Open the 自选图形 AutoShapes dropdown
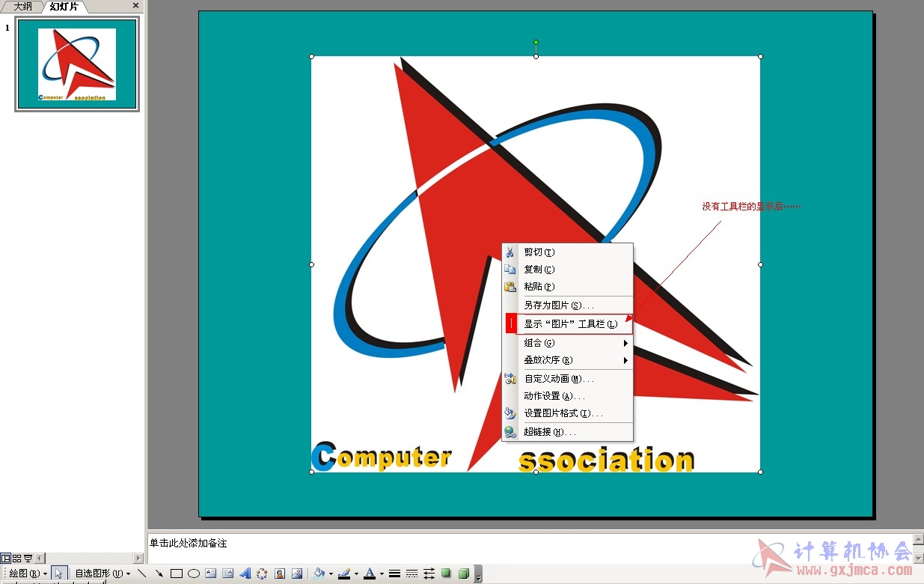 tap(103, 574)
